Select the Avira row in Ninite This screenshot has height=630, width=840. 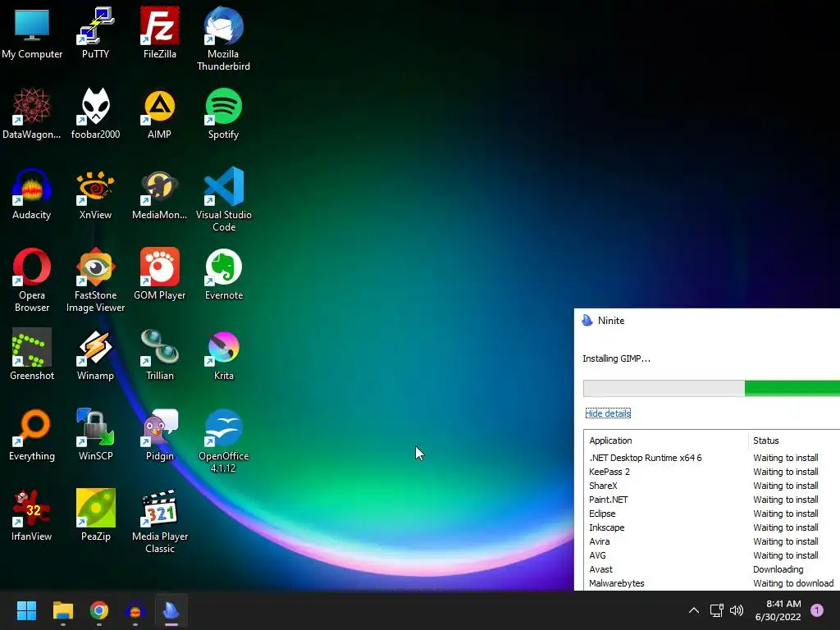click(712, 541)
